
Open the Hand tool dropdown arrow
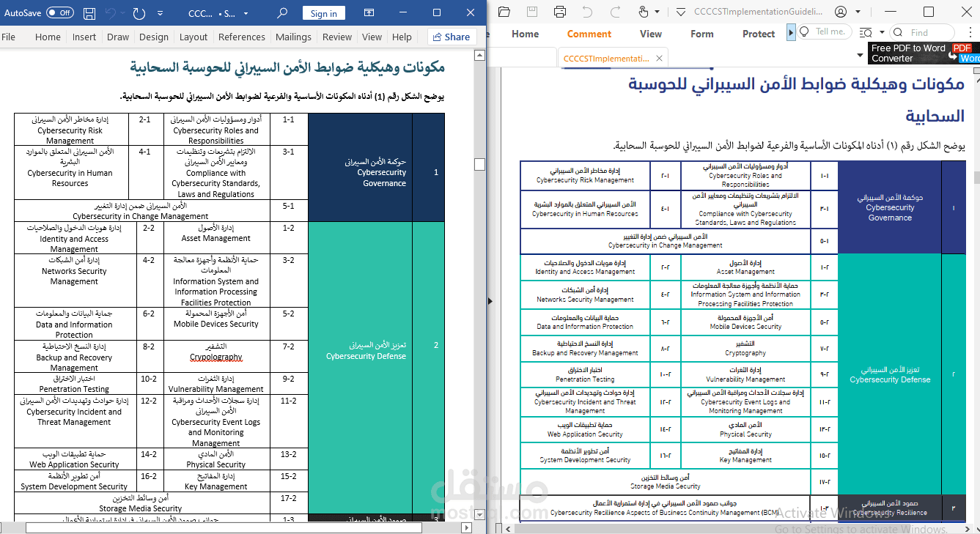(657, 12)
